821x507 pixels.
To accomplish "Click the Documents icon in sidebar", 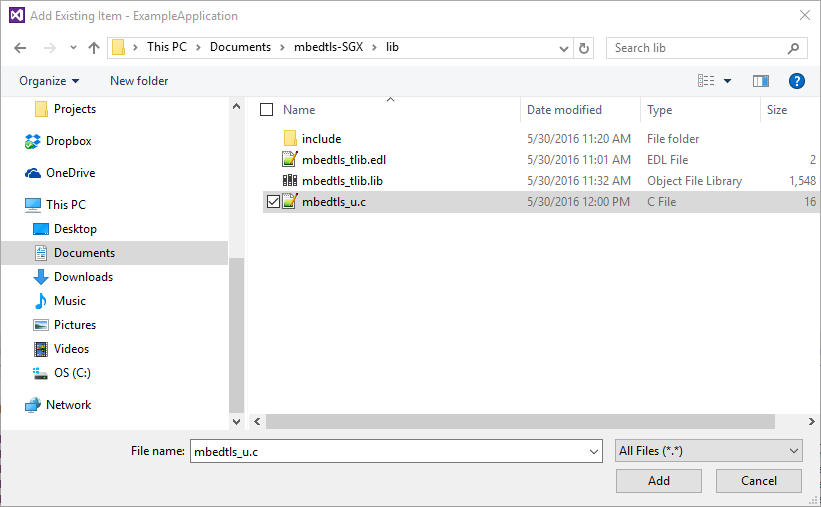I will tap(41, 253).
